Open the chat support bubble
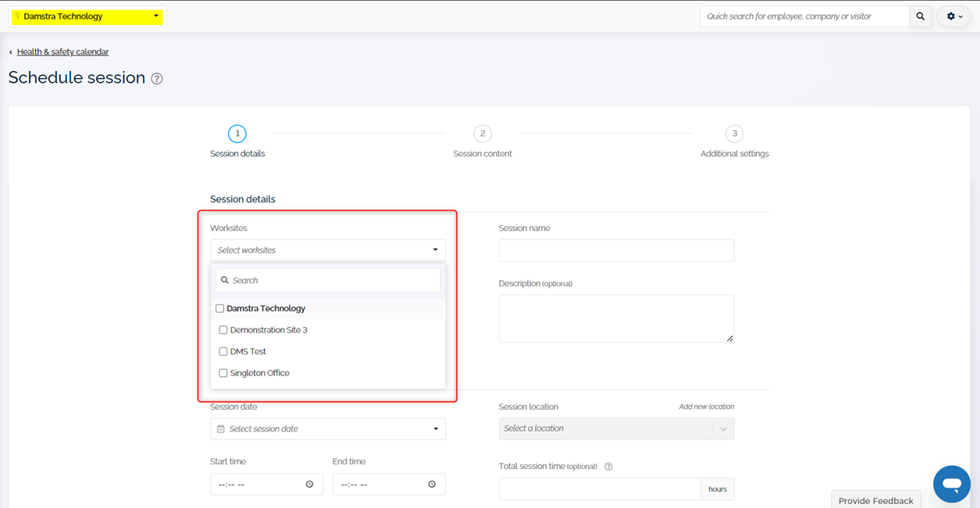Image resolution: width=980 pixels, height=508 pixels. (952, 484)
